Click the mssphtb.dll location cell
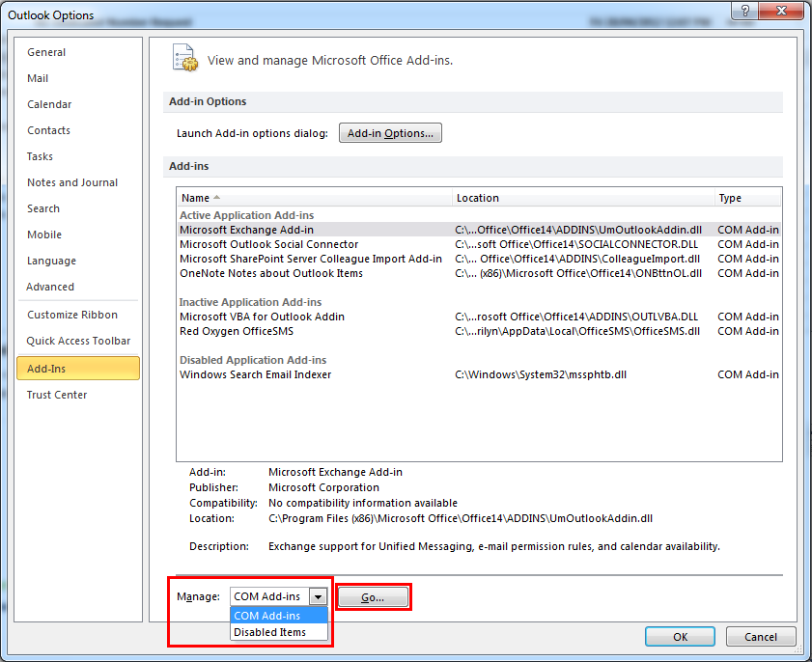 [x=541, y=374]
